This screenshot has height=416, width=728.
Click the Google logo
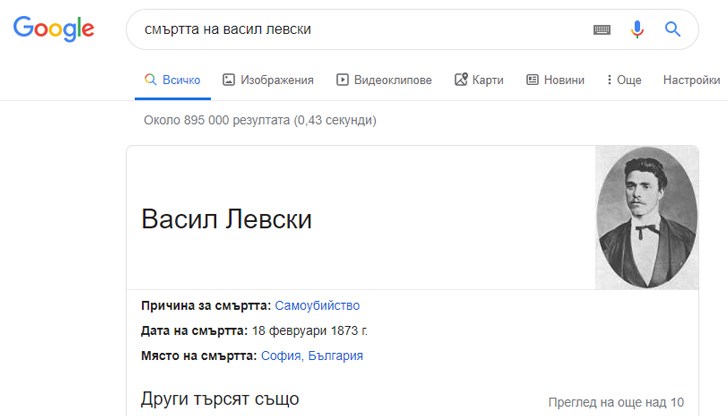coord(54,29)
